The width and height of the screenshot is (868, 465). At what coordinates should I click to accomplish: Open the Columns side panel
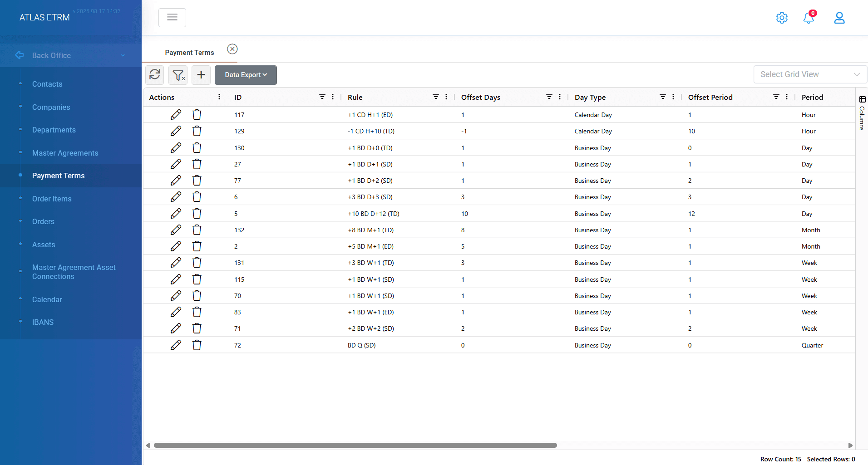[x=862, y=113]
